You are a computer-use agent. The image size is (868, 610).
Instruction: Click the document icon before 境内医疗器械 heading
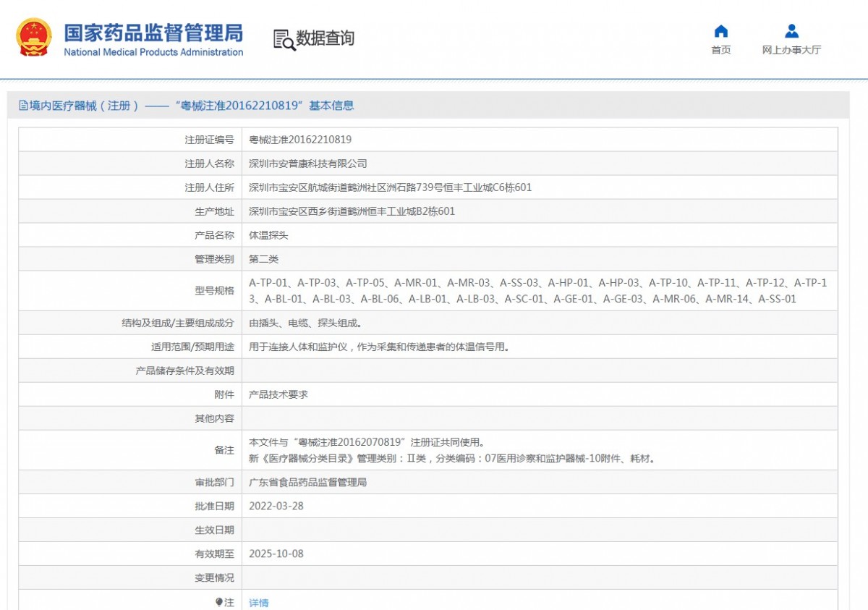23,106
